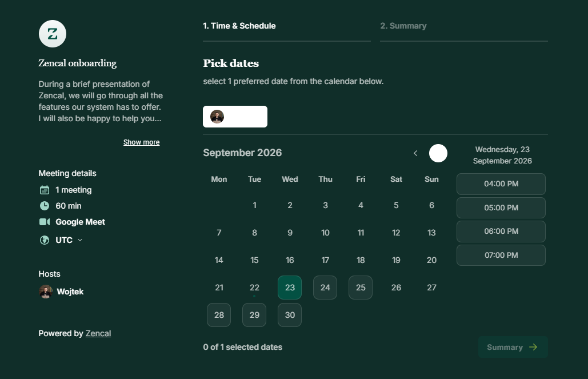Click date 16 in the calendar

click(x=290, y=260)
